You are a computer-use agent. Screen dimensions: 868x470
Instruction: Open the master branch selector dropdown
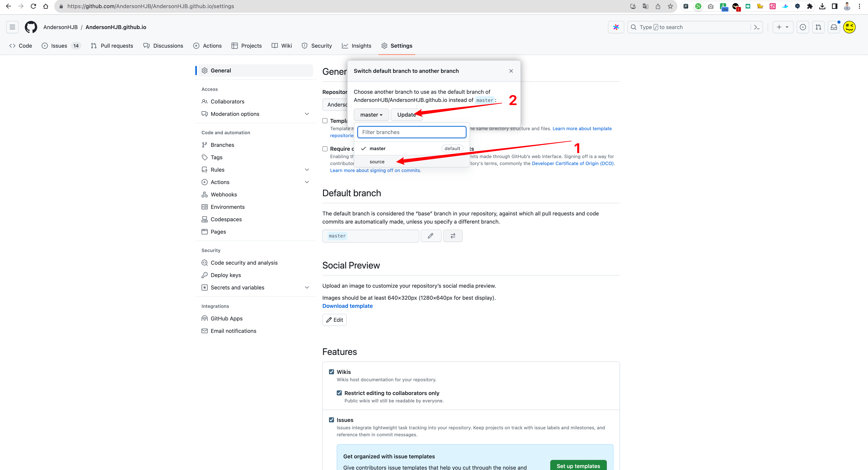[x=371, y=114]
